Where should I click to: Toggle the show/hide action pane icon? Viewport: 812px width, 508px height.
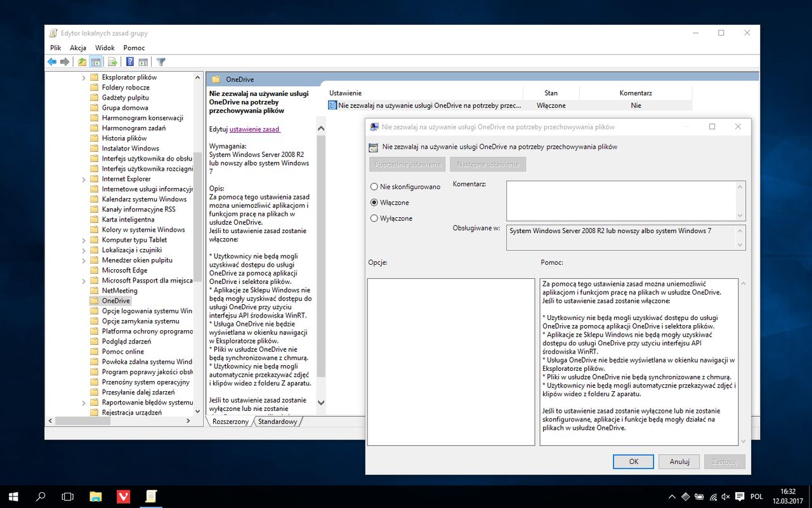coord(143,62)
